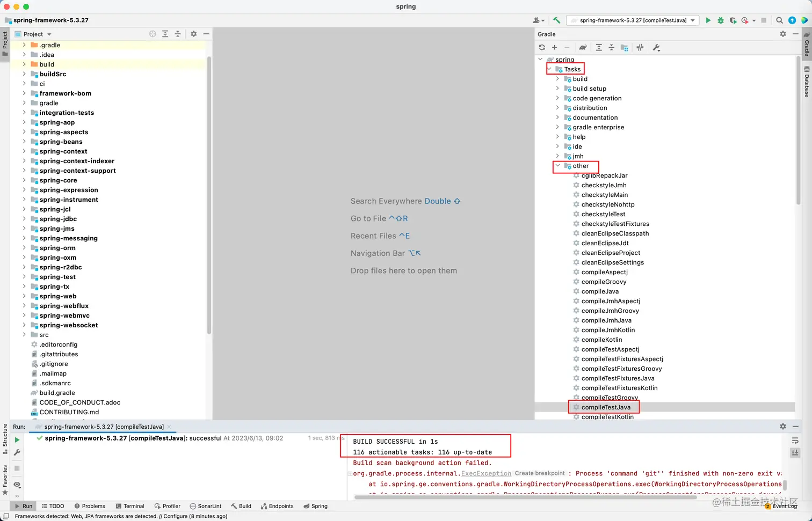Open the Event Log

point(781,506)
